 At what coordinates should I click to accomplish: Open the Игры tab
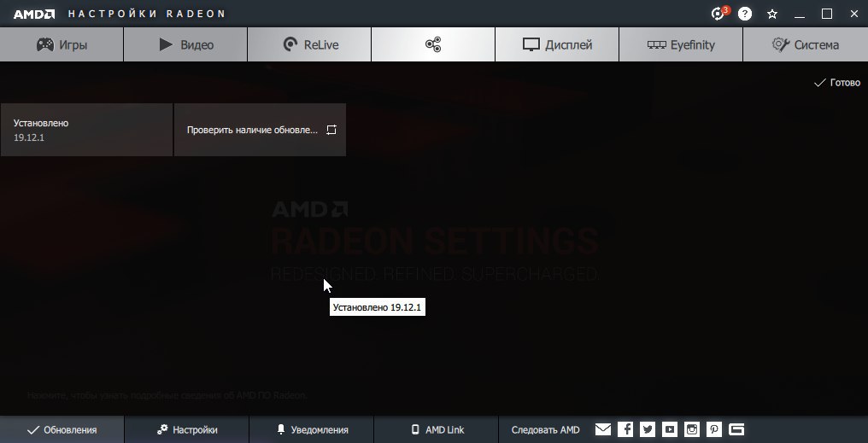tap(62, 44)
